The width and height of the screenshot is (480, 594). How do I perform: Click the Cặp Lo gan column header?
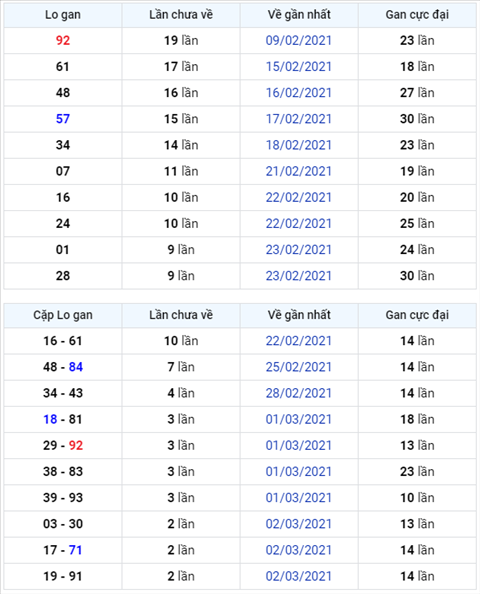tap(63, 315)
